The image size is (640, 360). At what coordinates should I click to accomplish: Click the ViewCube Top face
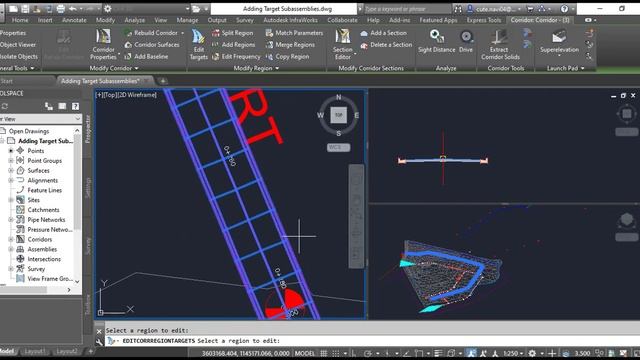pos(338,115)
